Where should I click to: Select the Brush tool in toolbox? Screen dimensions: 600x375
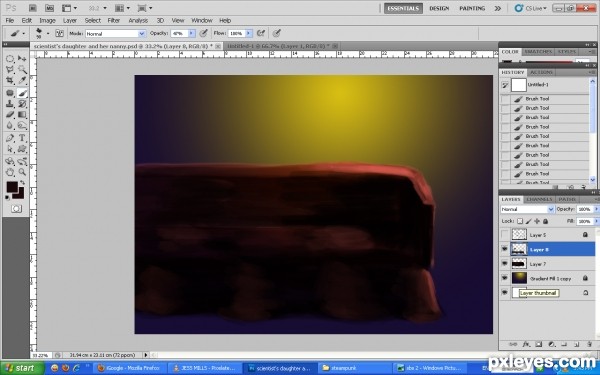[22, 93]
